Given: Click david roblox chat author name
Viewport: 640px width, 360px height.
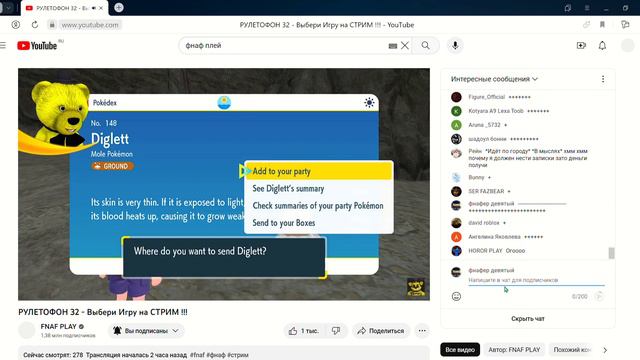Looking at the screenshot, I should point(484,223).
